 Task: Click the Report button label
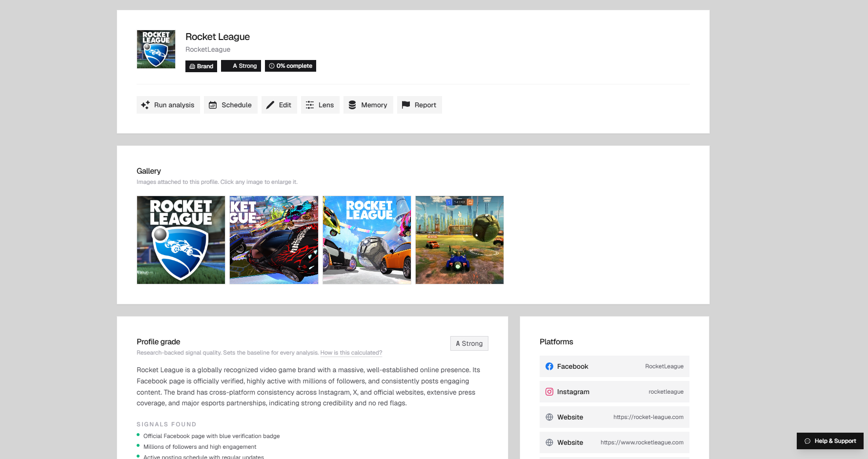tap(425, 105)
